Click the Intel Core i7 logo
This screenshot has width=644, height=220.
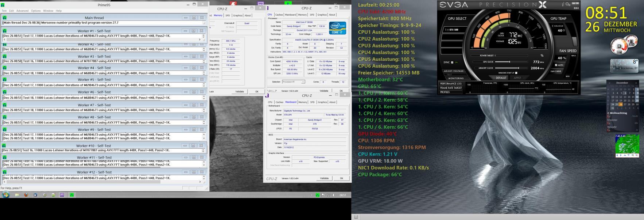337,28
